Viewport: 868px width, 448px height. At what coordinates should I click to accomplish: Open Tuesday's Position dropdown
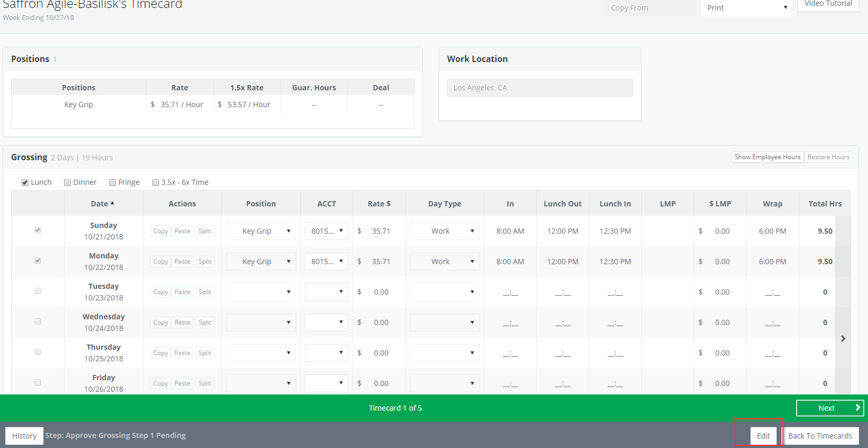coord(261,292)
